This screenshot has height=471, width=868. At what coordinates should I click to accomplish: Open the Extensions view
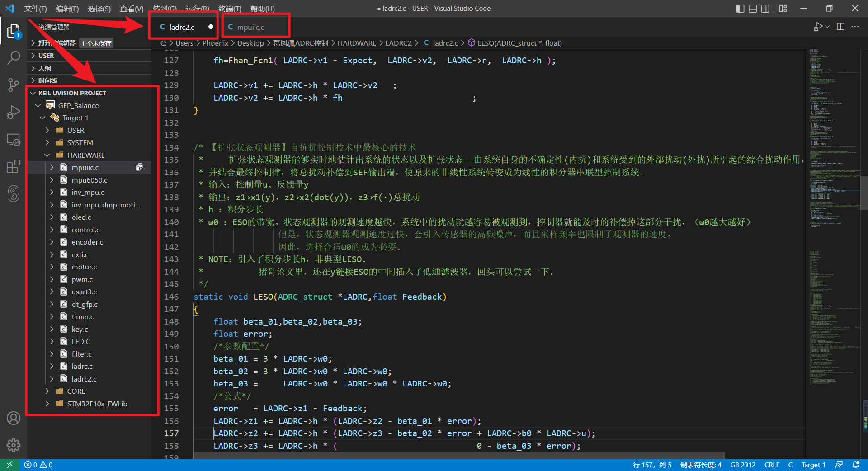coord(14,166)
